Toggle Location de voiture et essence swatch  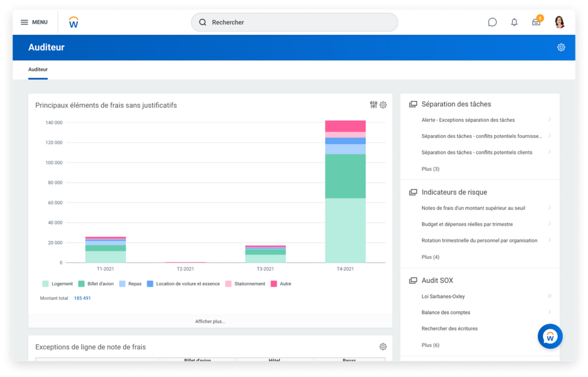click(x=150, y=284)
